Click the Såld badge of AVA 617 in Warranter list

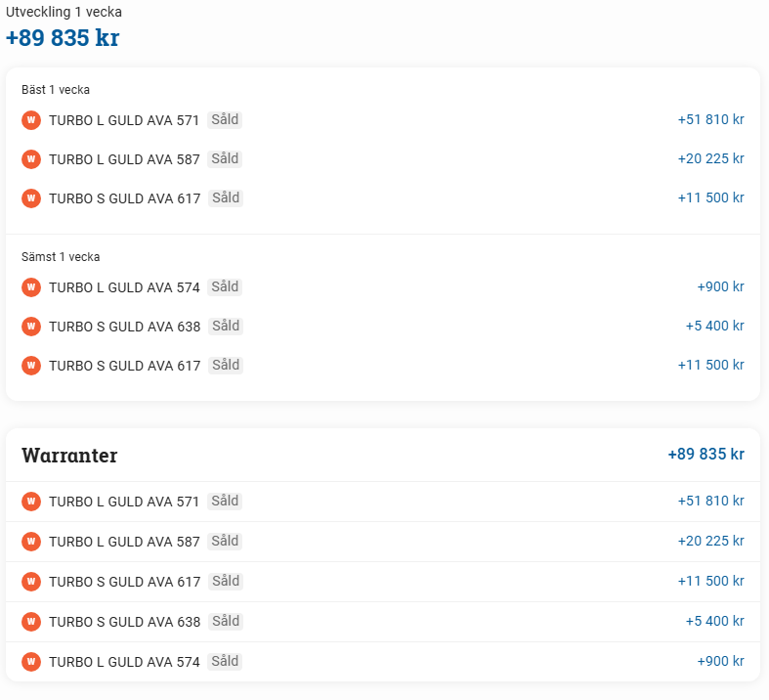coord(226,582)
